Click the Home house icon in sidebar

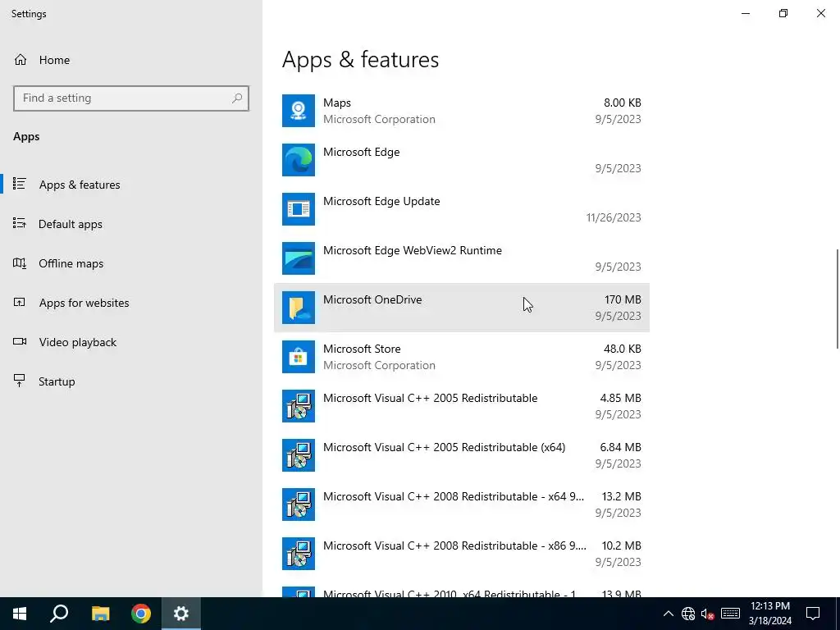(x=21, y=60)
